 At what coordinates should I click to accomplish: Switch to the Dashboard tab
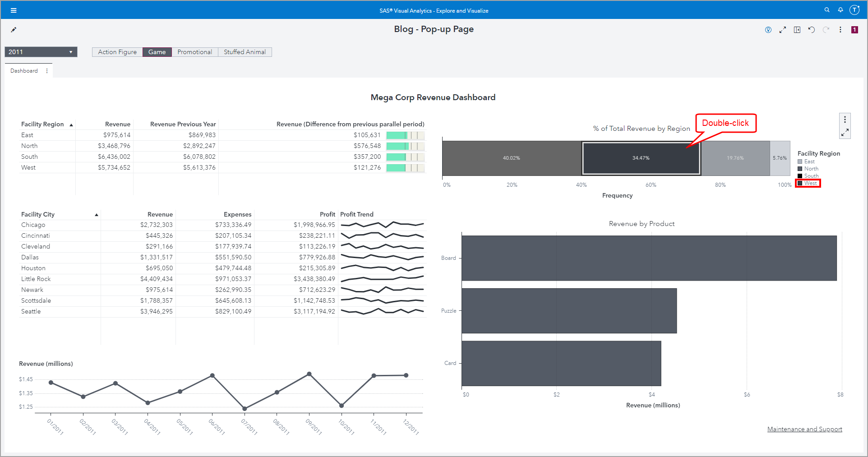pos(24,70)
